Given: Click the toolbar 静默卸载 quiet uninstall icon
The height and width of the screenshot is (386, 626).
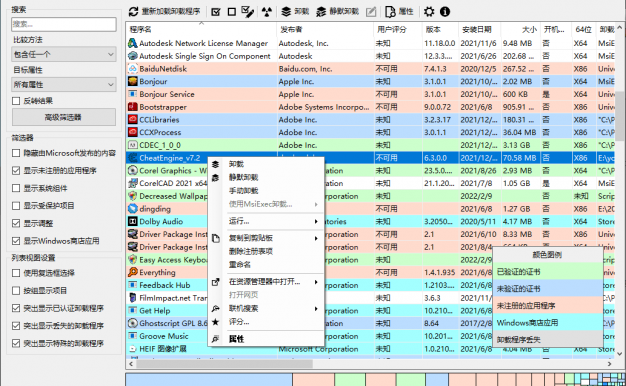Looking at the screenshot, I should [321, 12].
